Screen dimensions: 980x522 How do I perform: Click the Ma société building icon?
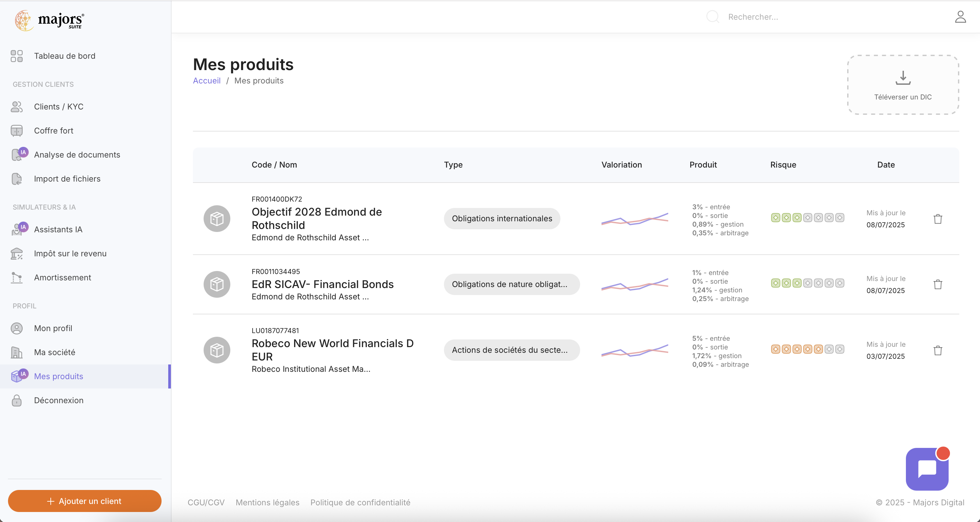tap(17, 352)
